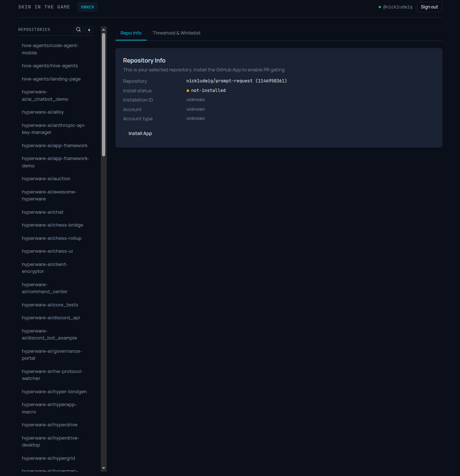This screenshot has width=460, height=476.
Task: Select hyperware-ai/discord_api repository
Action: tap(51, 318)
